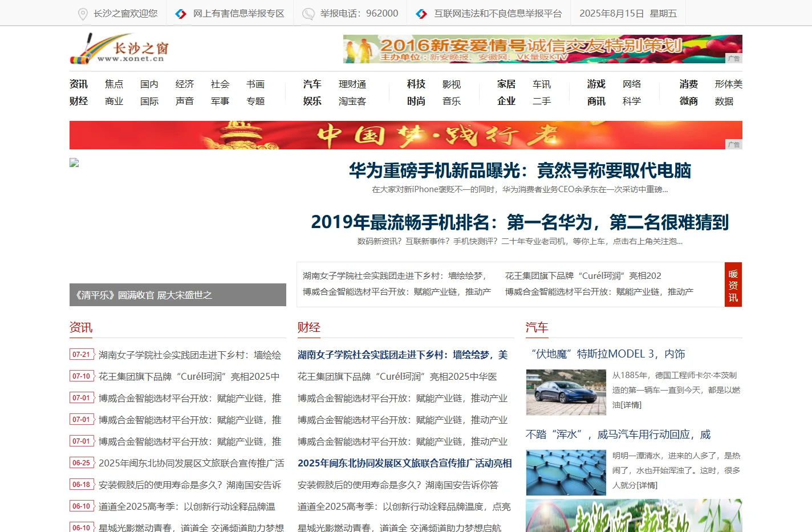
Task: Select the 家居 nav category
Action: tap(506, 84)
